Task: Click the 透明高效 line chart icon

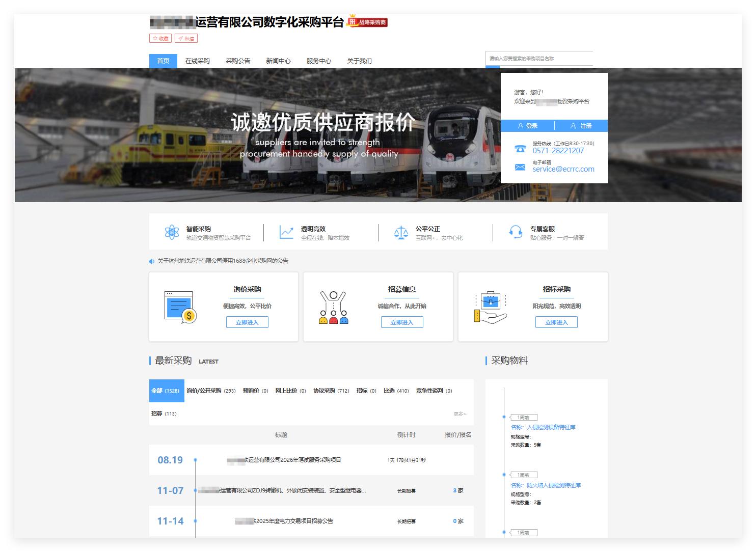Action: tap(286, 232)
